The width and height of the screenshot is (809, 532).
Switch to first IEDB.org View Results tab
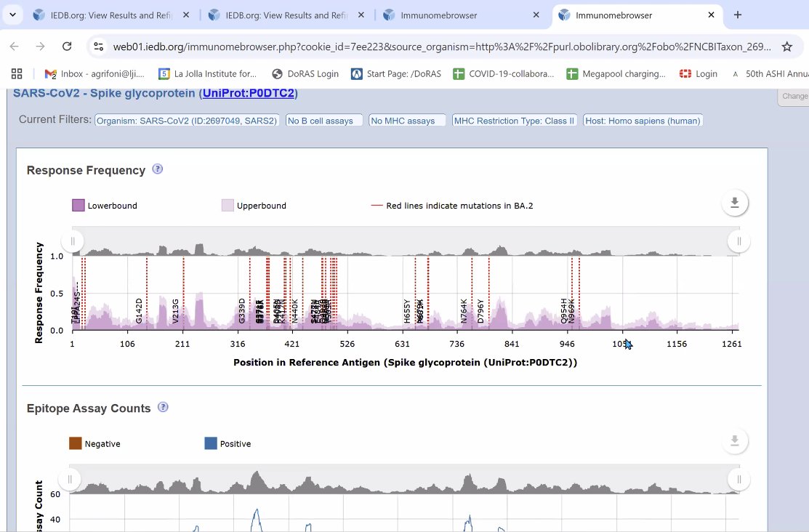click(110, 15)
